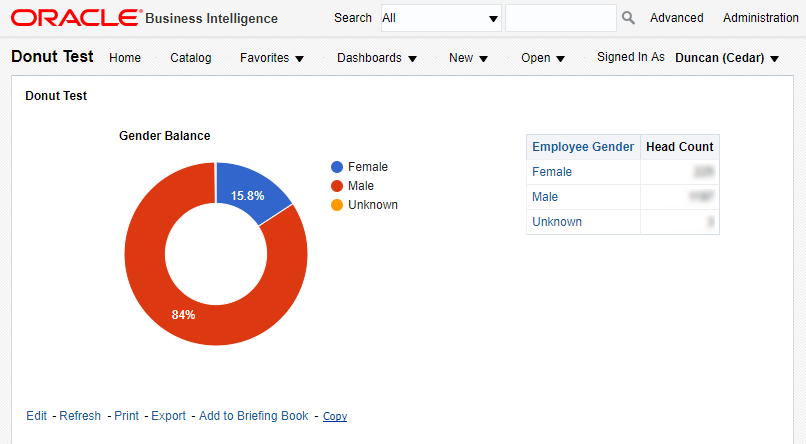Click the red Male legend marker
The image size is (806, 444).
pyautogui.click(x=337, y=186)
